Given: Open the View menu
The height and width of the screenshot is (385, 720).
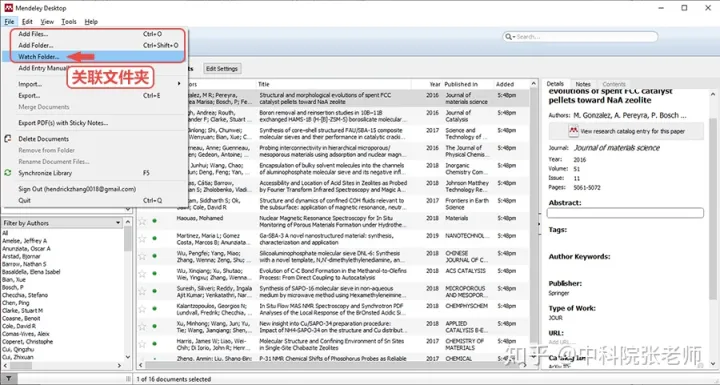Looking at the screenshot, I should 47,22.
